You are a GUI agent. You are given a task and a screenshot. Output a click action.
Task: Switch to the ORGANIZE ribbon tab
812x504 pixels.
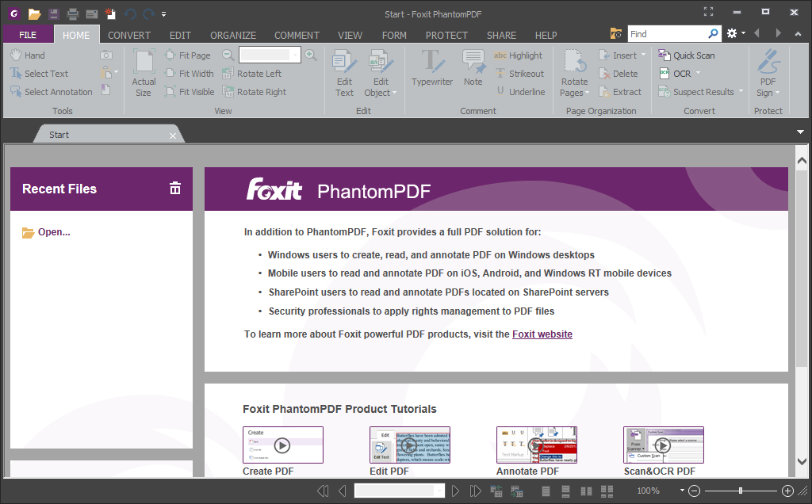pyautogui.click(x=233, y=35)
